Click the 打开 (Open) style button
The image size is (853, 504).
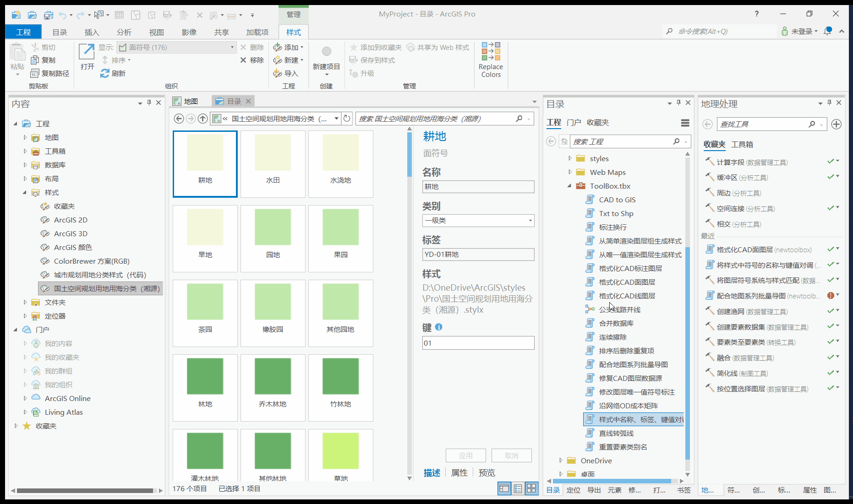pos(87,57)
